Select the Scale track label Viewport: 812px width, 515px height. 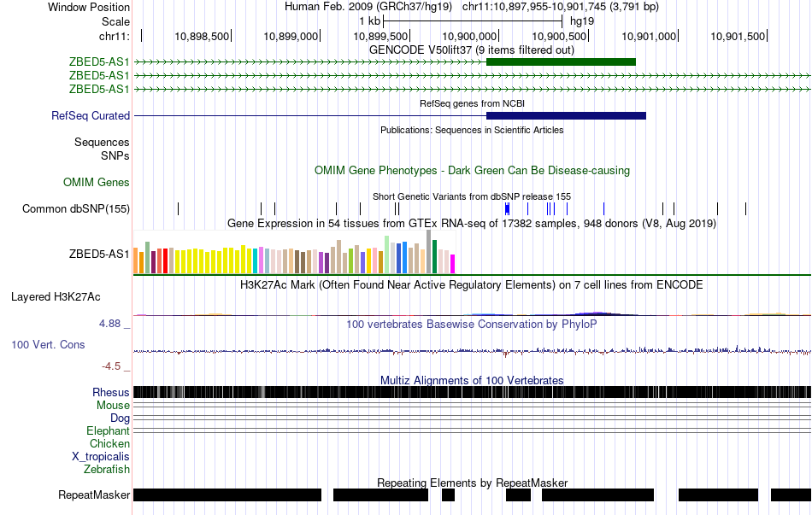click(115, 21)
